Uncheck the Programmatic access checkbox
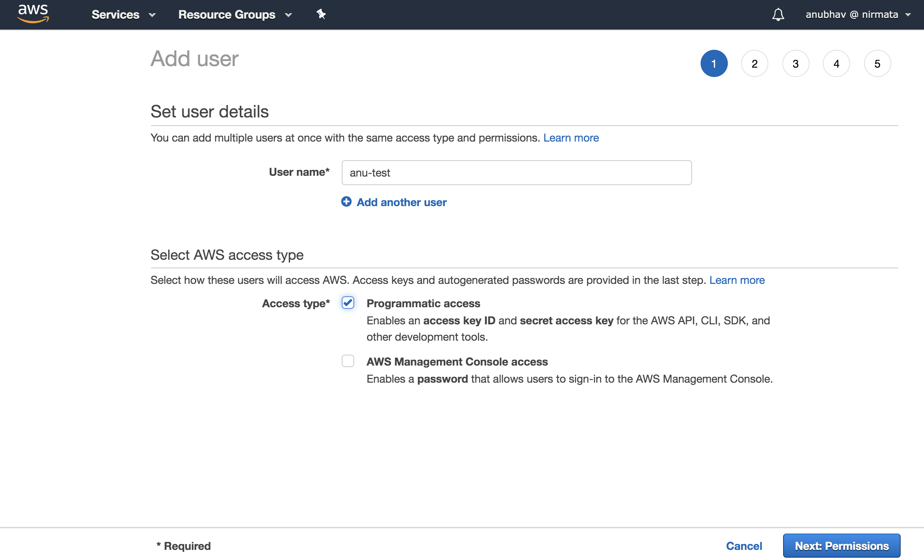The width and height of the screenshot is (924, 560). click(348, 303)
